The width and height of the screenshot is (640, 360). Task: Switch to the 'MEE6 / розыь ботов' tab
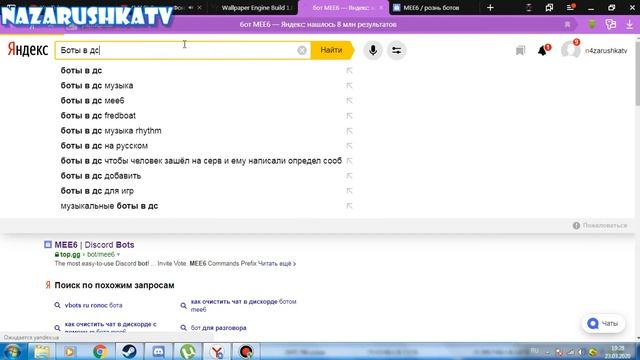(x=431, y=8)
